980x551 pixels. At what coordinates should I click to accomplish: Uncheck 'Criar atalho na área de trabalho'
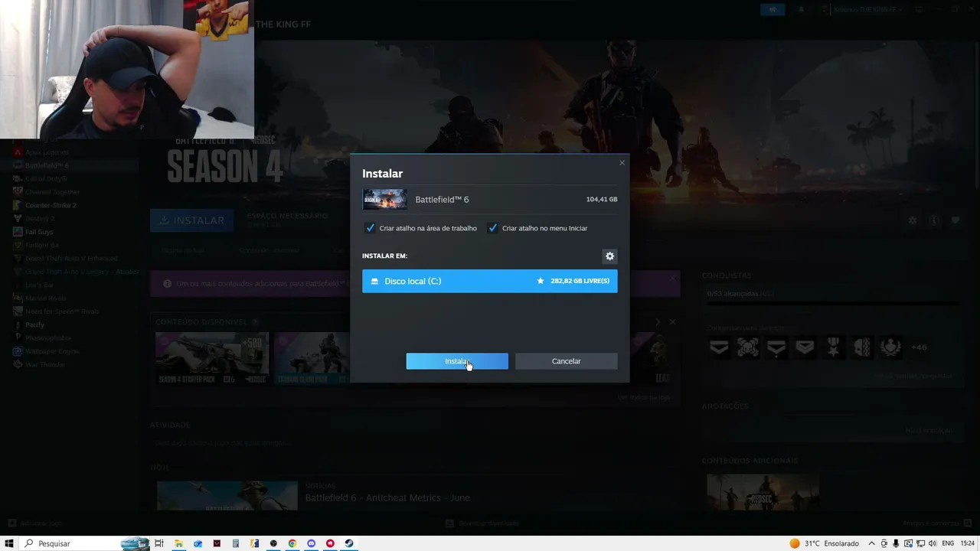(x=371, y=228)
